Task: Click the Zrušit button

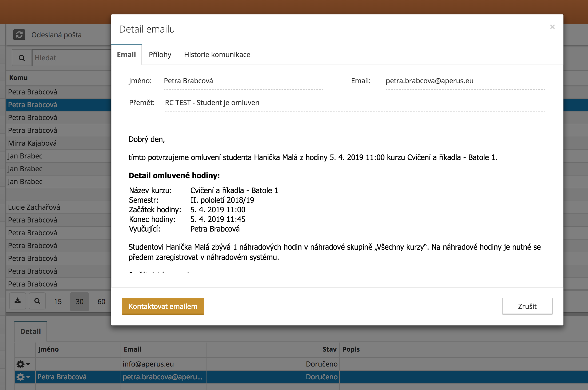Action: point(527,306)
